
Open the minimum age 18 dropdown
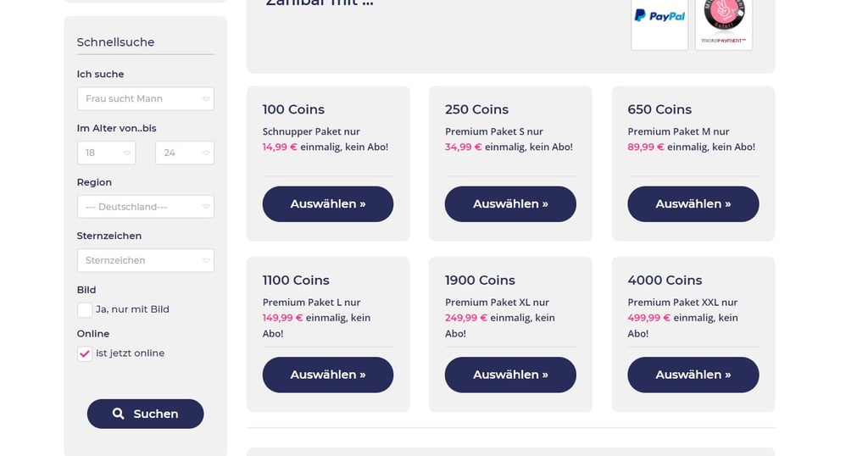tap(106, 153)
